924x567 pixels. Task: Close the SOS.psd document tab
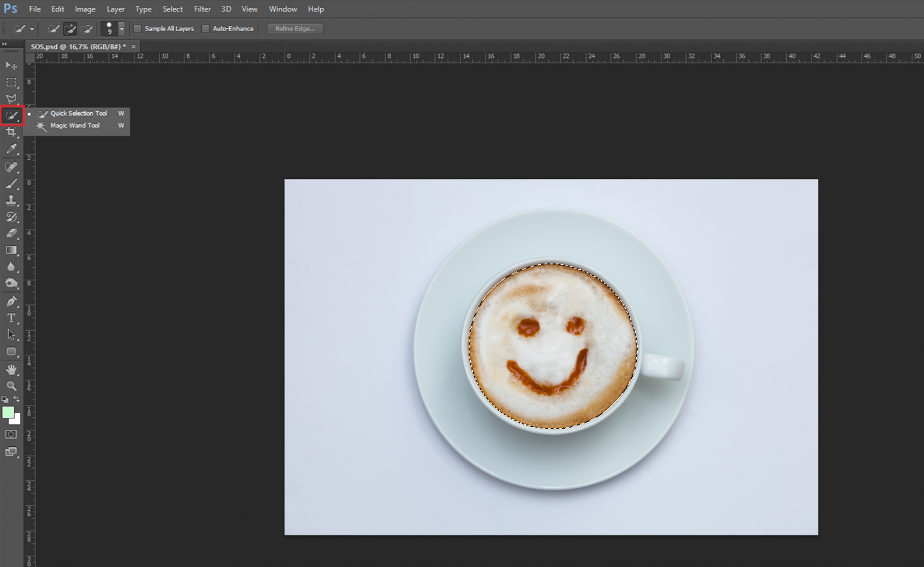click(x=133, y=46)
